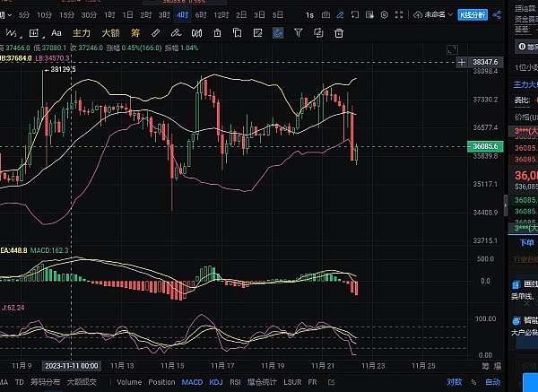This screenshot has width=538, height=392.
Task: Click the camera screenshot icon
Action: pyautogui.click(x=325, y=15)
